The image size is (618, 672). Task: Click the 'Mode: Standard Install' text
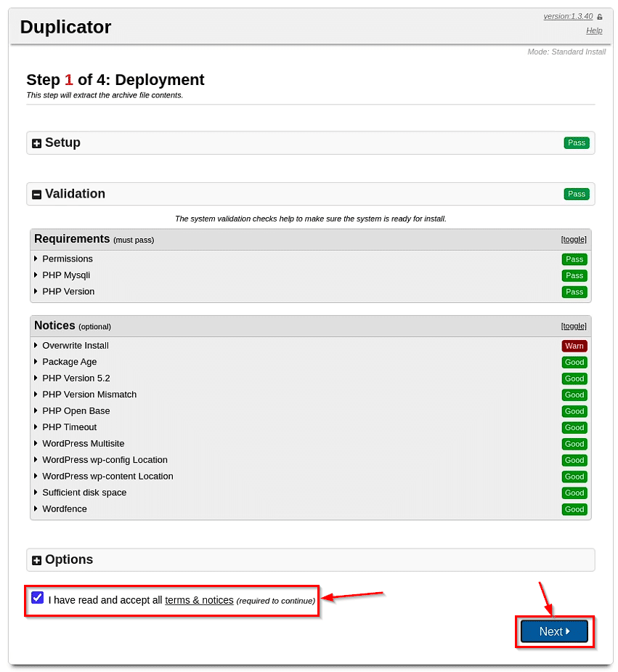[566, 52]
